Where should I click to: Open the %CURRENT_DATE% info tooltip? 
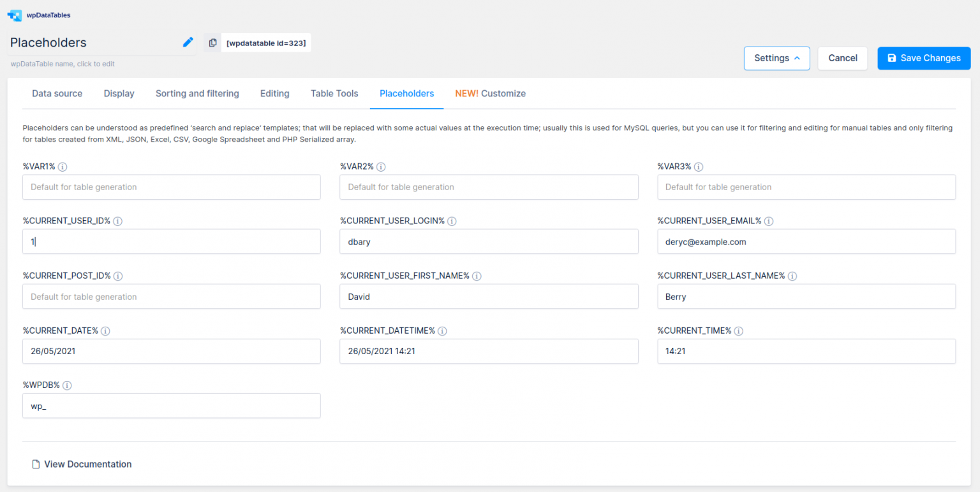pyautogui.click(x=105, y=331)
